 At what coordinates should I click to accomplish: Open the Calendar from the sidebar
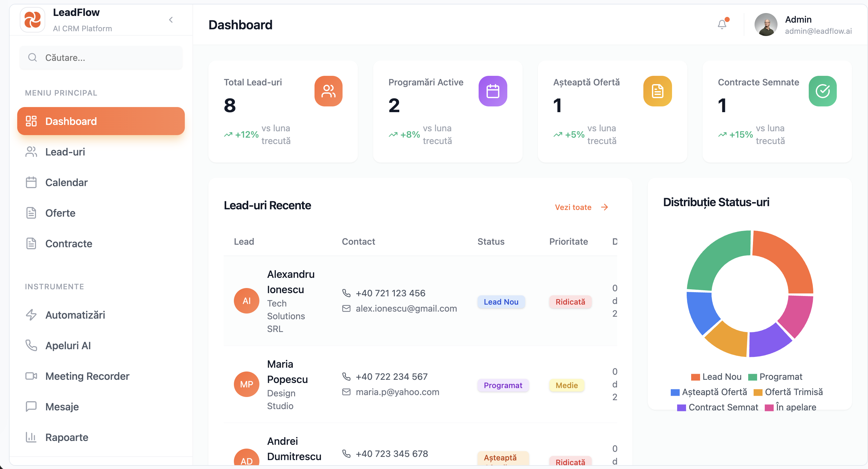pyautogui.click(x=66, y=182)
